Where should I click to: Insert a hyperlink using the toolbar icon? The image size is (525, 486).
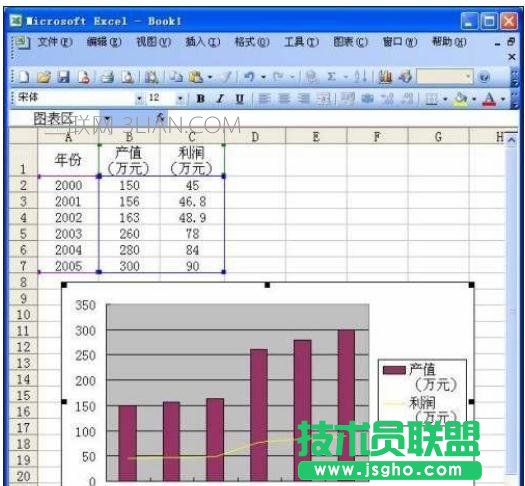point(312,77)
